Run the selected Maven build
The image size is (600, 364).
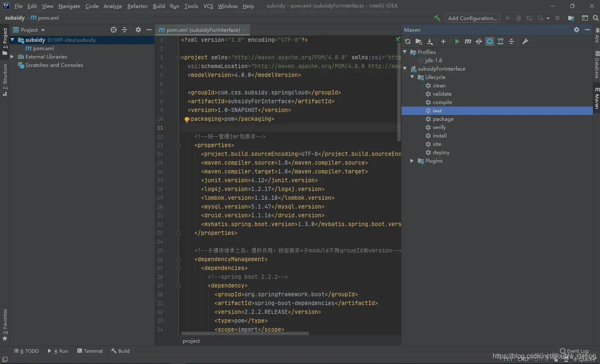point(457,41)
